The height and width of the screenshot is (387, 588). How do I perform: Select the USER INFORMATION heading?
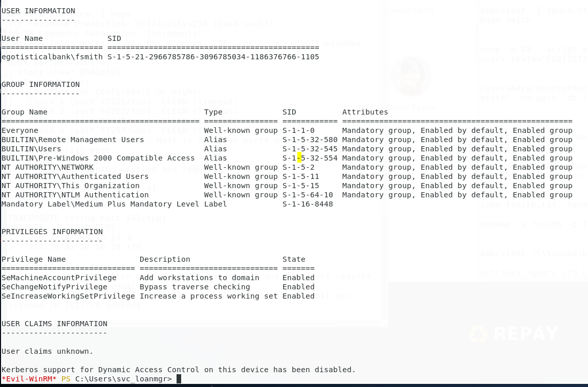(x=38, y=11)
